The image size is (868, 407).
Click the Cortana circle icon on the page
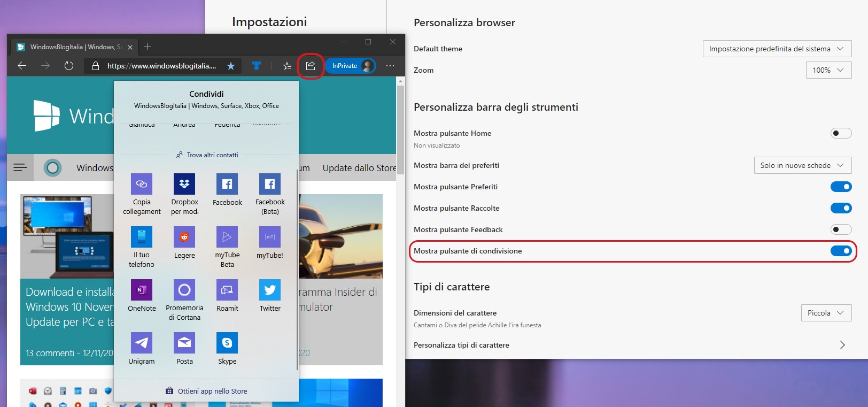pos(52,168)
